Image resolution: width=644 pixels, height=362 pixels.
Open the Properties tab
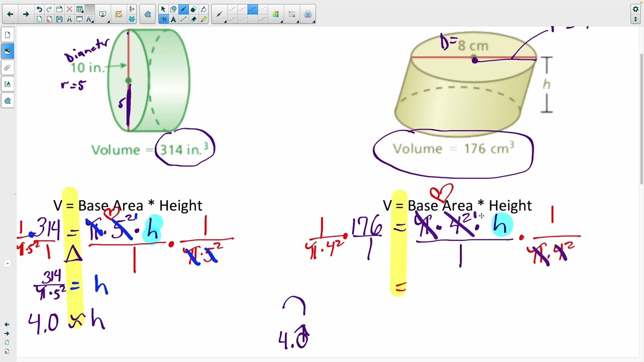click(x=8, y=84)
